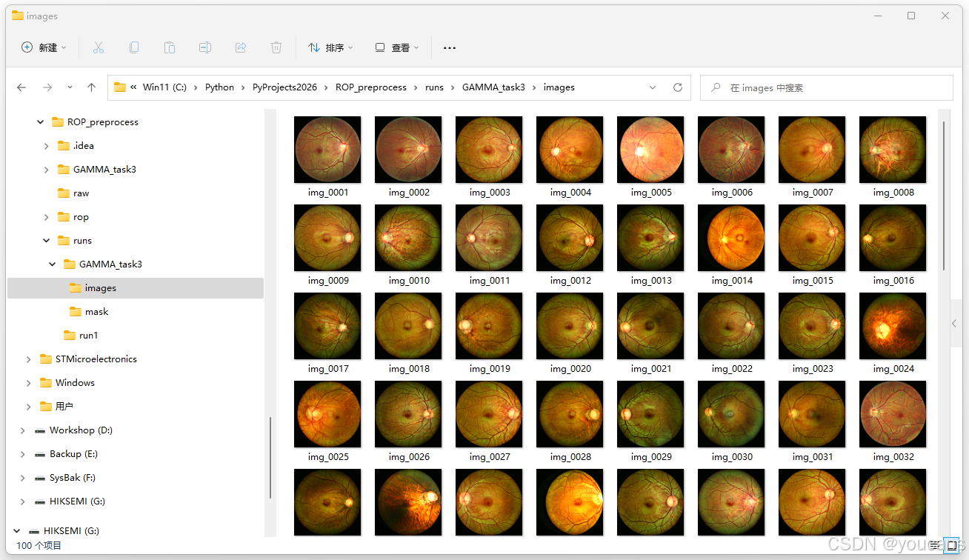Click the Paste clipboard icon
Image resolution: width=969 pixels, height=560 pixels.
click(170, 47)
